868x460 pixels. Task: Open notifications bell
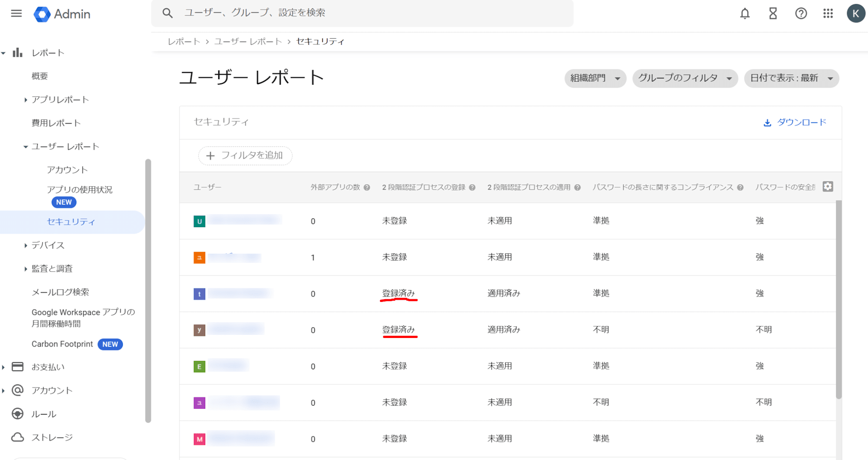[745, 13]
